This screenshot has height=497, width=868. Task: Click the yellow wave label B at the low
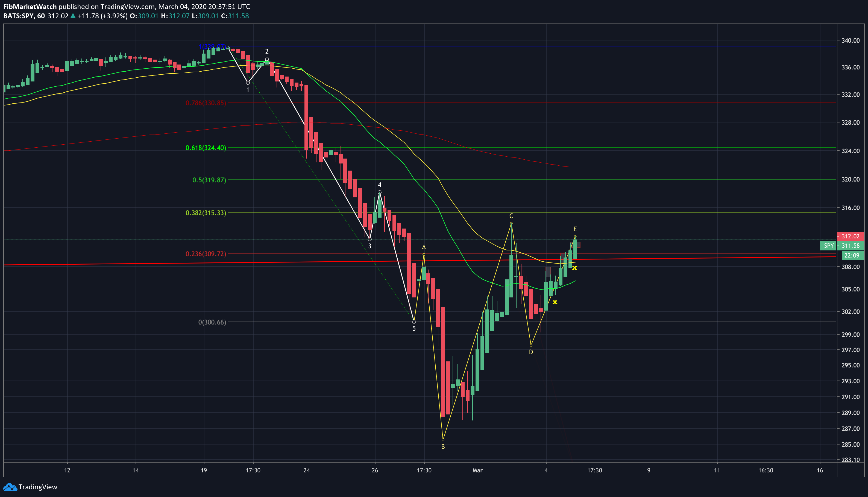[443, 447]
